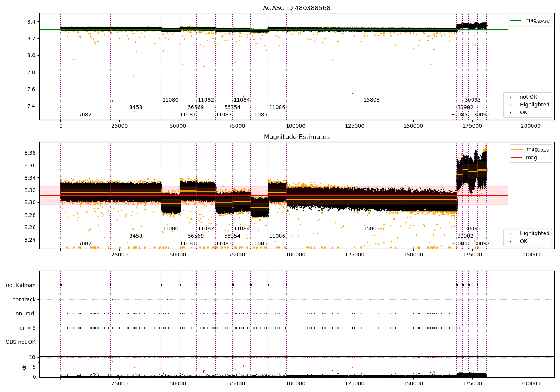Click the 8.24 y-axis tick label

pos(30,240)
